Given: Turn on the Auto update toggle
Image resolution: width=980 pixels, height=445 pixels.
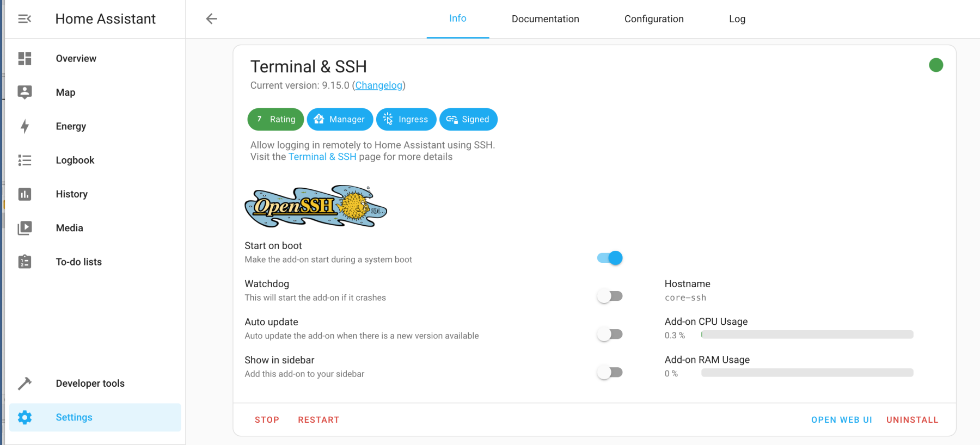Looking at the screenshot, I should (x=610, y=334).
